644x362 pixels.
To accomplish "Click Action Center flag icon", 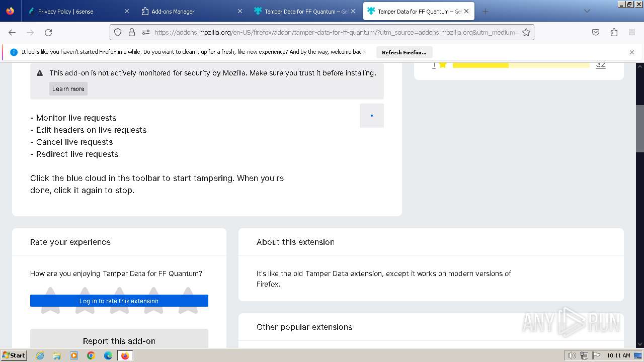I will (x=596, y=355).
